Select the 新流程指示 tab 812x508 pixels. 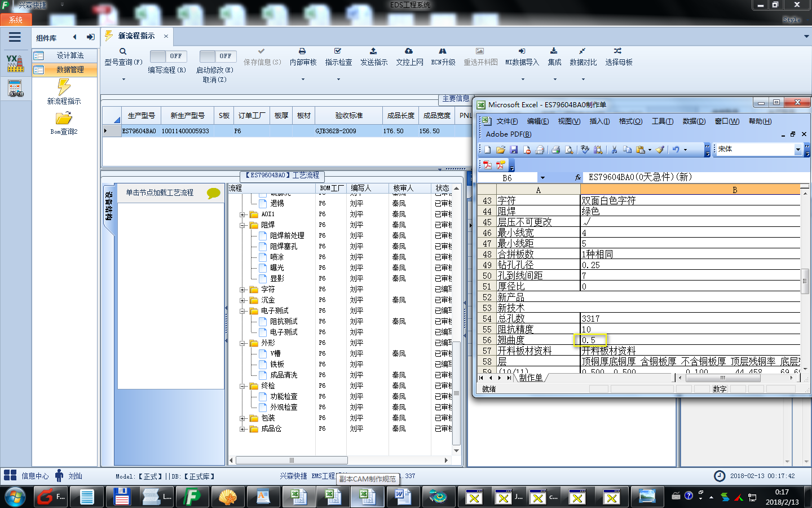pyautogui.click(x=136, y=36)
